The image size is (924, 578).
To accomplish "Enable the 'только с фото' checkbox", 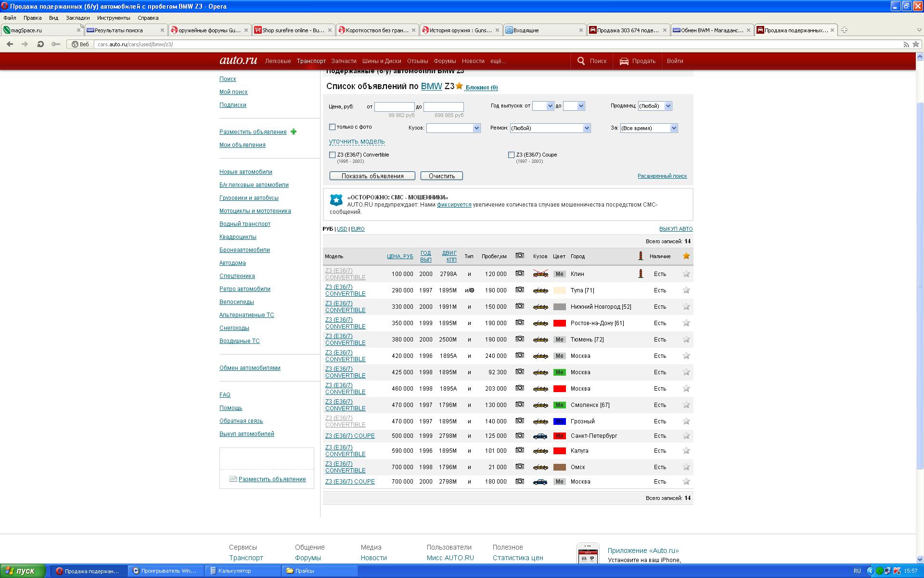I will [332, 127].
